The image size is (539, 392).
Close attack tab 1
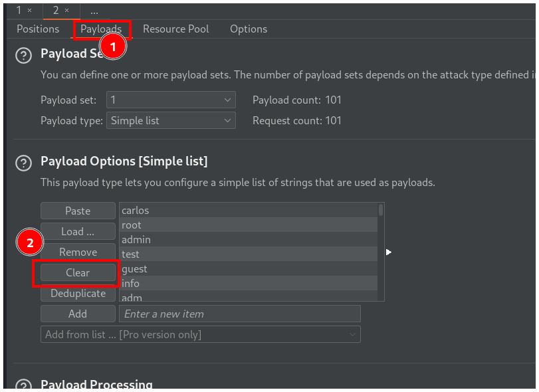pyautogui.click(x=29, y=10)
